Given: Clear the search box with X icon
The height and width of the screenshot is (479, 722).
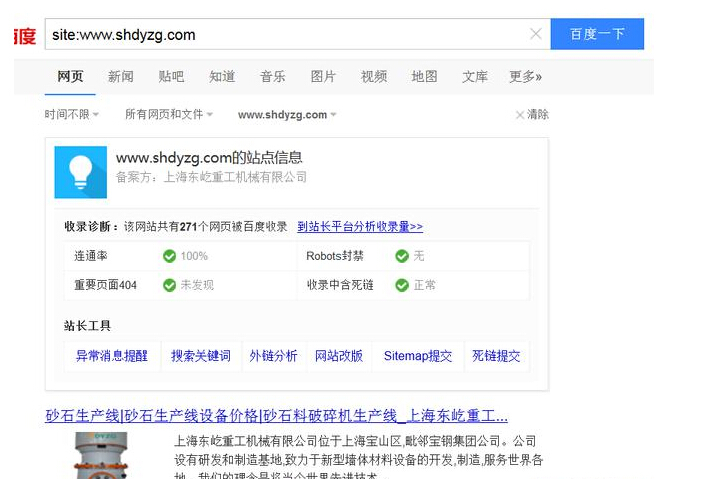Looking at the screenshot, I should [536, 34].
